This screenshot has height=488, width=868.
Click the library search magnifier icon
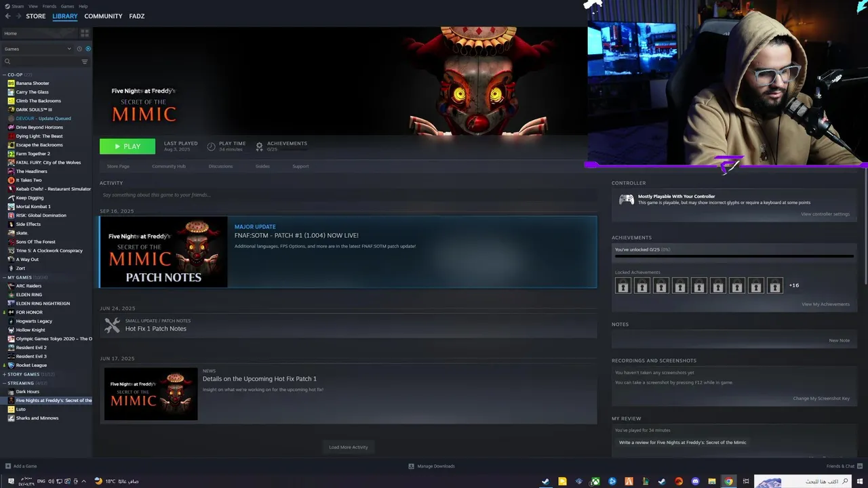[7, 62]
